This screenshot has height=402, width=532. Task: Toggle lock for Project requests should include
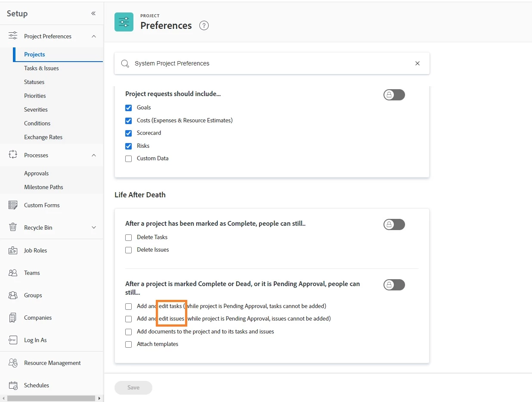pyautogui.click(x=394, y=95)
